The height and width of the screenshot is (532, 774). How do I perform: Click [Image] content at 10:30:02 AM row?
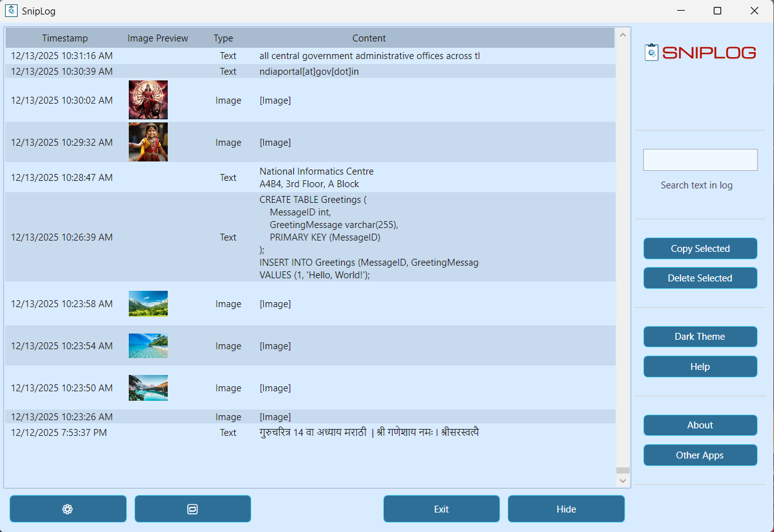tap(275, 100)
